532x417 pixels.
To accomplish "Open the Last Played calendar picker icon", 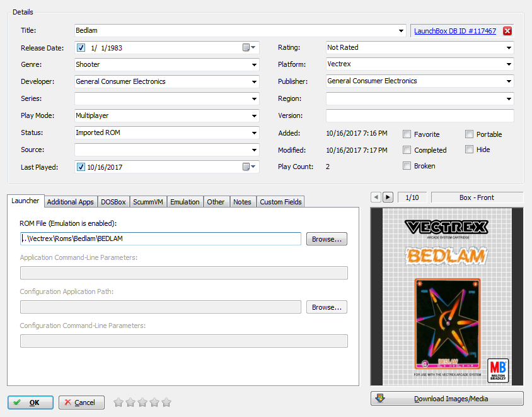I will pyautogui.click(x=249, y=167).
